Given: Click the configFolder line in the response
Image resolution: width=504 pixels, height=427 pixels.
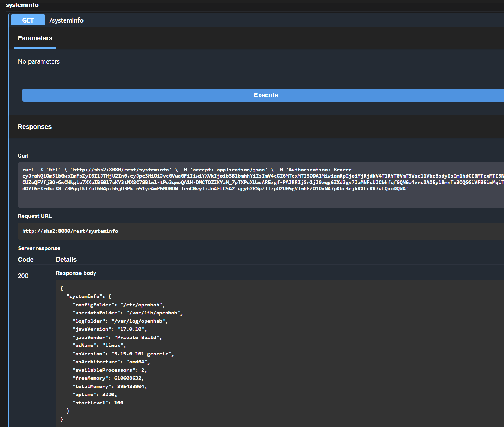Looking at the screenshot, I should click(x=118, y=305).
